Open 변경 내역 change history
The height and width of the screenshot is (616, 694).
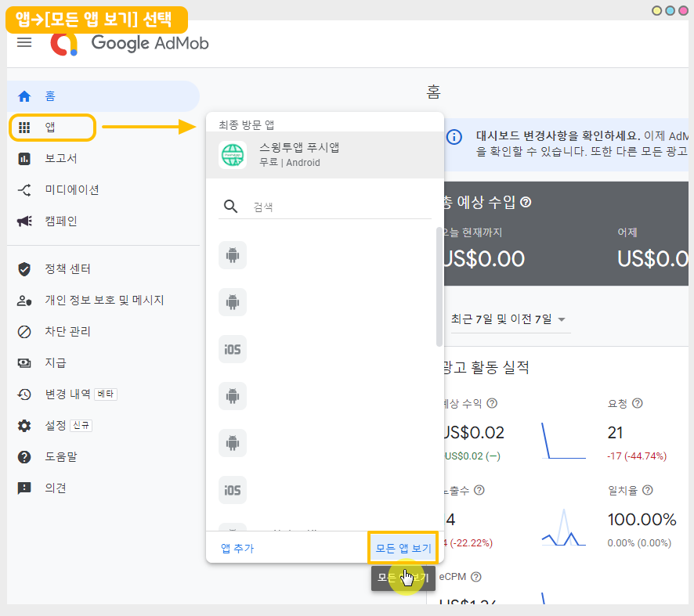click(67, 394)
